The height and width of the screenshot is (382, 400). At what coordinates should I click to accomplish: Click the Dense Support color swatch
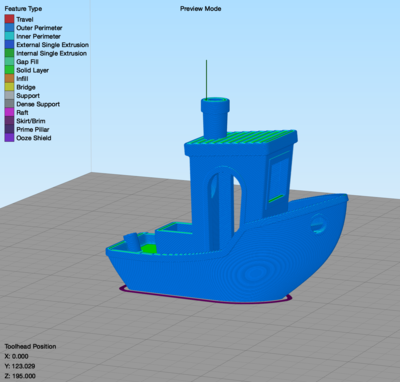click(x=9, y=104)
